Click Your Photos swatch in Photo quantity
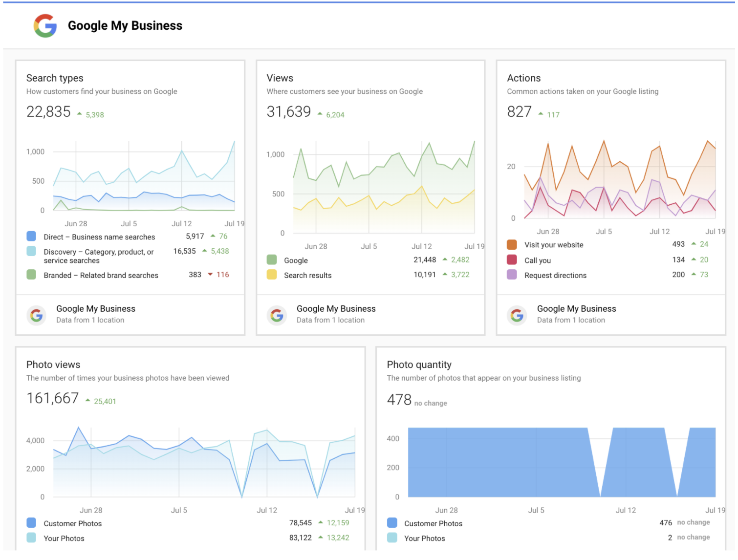The width and height of the screenshot is (738, 560). click(392, 538)
